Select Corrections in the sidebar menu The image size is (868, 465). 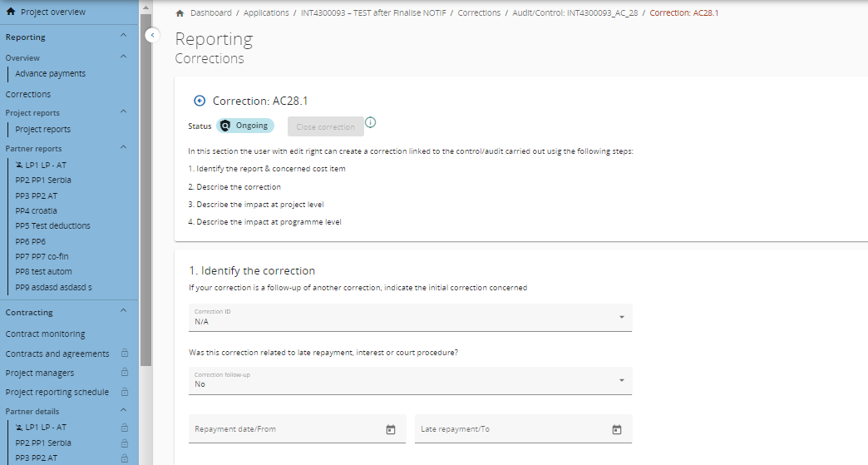click(x=28, y=94)
